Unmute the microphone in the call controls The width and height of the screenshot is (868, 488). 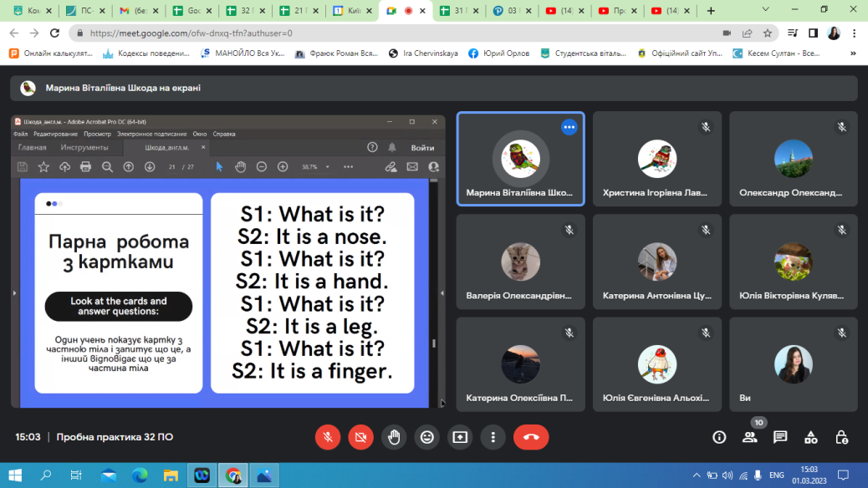(x=328, y=437)
